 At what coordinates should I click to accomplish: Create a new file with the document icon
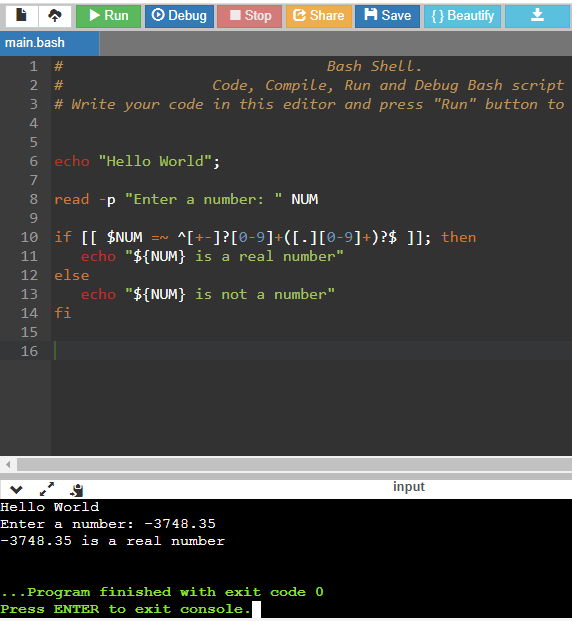pos(21,16)
